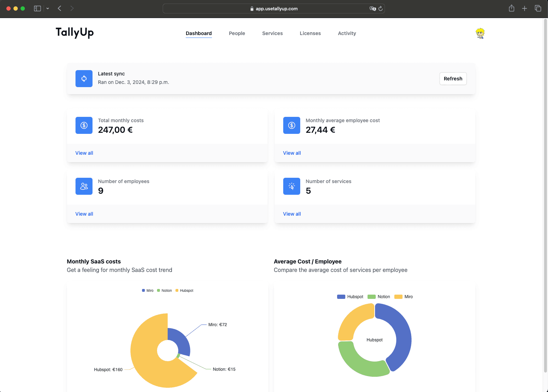Open the People tab
The image size is (548, 392).
point(237,33)
